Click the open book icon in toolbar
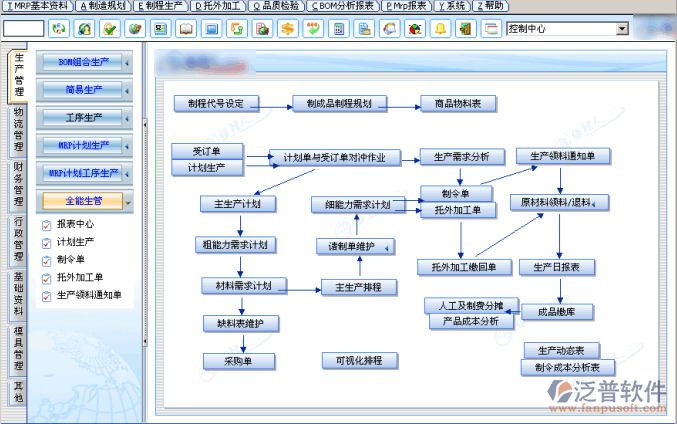 click(x=186, y=29)
